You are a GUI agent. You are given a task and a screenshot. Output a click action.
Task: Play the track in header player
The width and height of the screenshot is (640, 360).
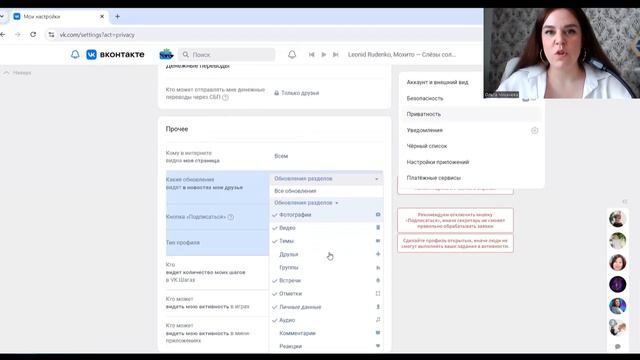pos(324,55)
